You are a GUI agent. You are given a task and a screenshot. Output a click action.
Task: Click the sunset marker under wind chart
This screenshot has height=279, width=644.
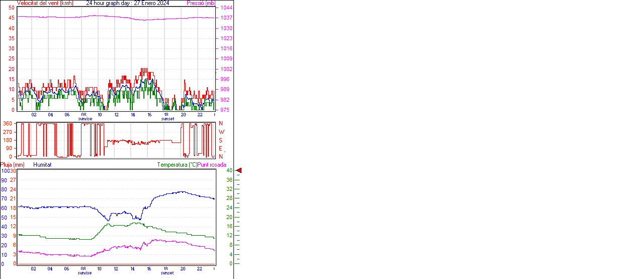point(168,119)
